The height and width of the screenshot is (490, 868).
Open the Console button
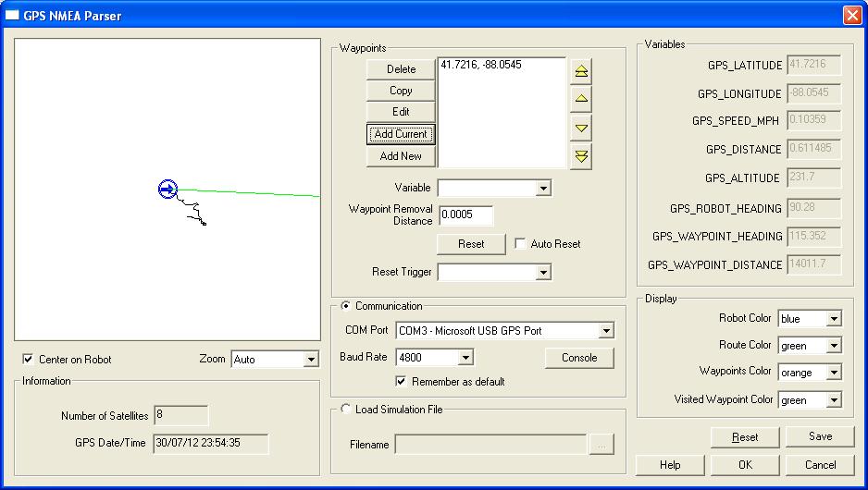tap(579, 358)
